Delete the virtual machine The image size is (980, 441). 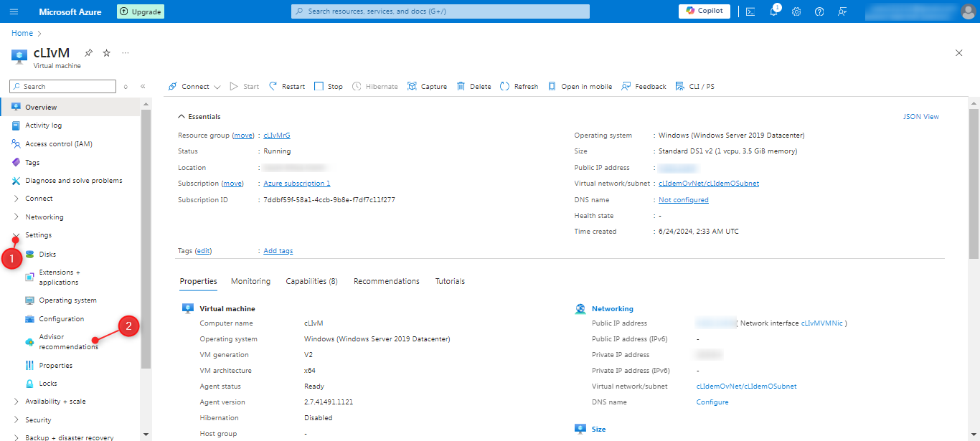[x=473, y=86]
